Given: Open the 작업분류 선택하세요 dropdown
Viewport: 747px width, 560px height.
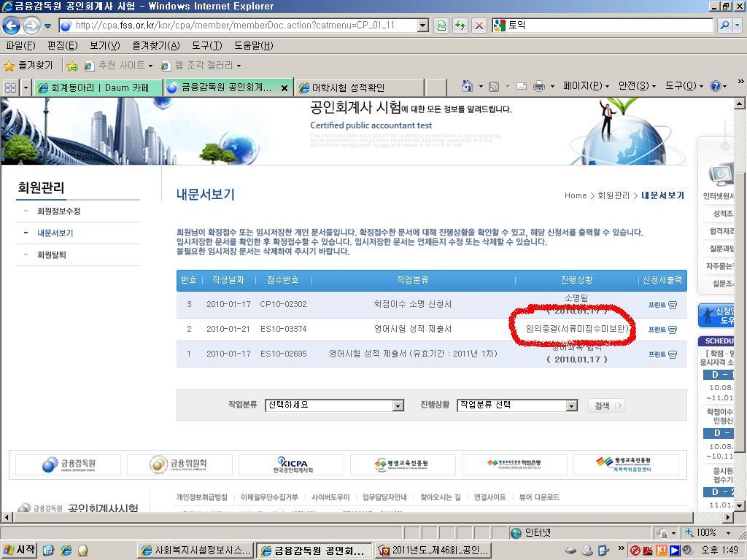Looking at the screenshot, I should click(334, 405).
